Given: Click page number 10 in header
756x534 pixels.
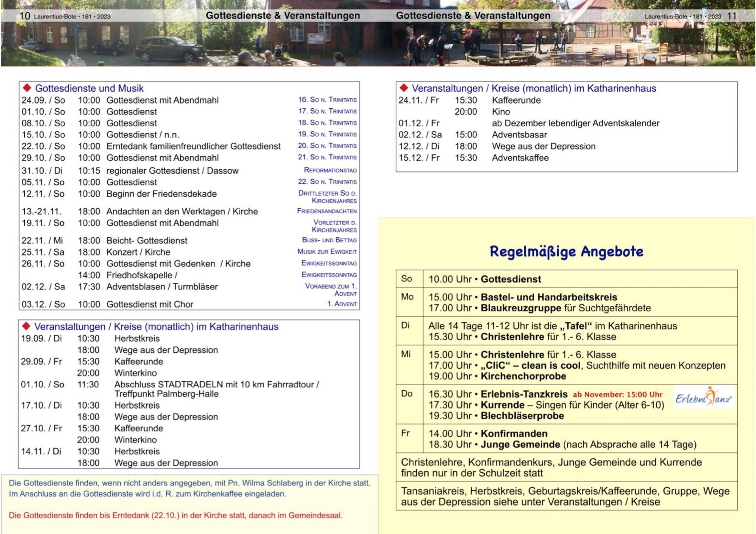Looking at the screenshot, I should [x=25, y=16].
